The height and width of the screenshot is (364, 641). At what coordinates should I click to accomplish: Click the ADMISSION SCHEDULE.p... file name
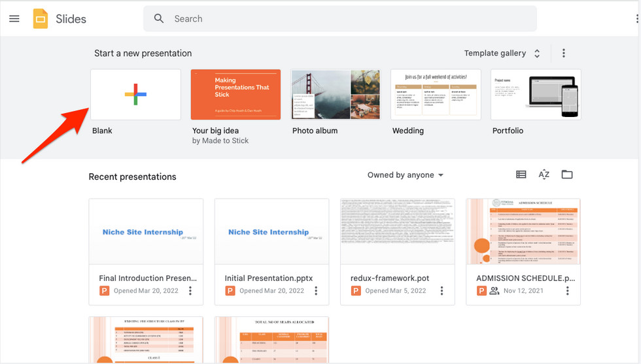click(x=526, y=278)
